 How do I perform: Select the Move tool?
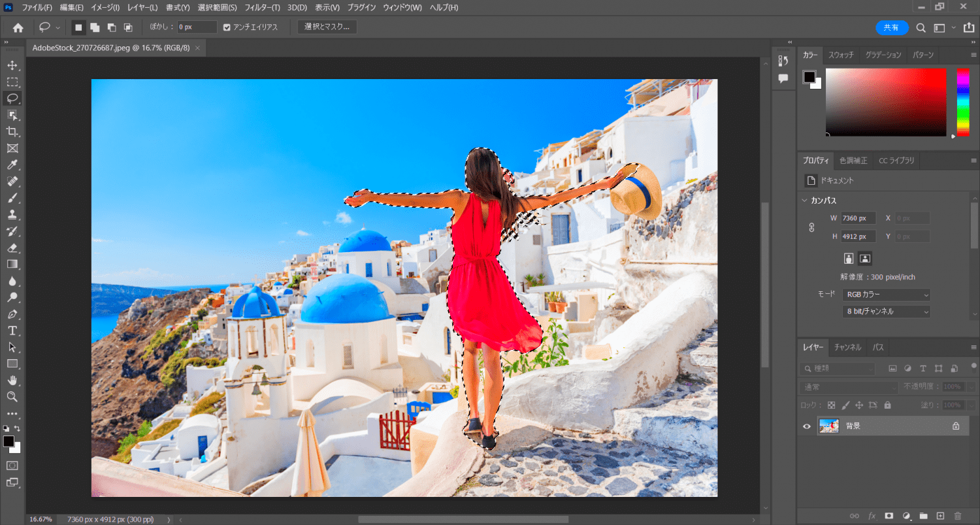(x=12, y=65)
